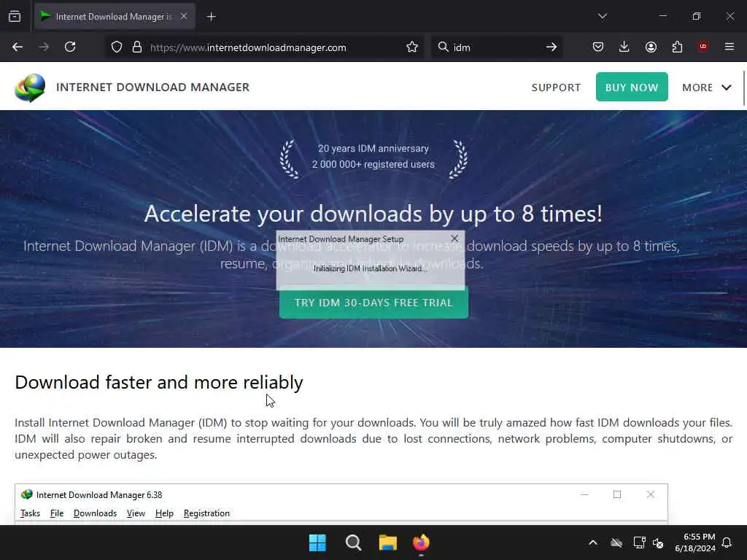Click the OneDrive tray icon
The image size is (747, 560).
(616, 542)
